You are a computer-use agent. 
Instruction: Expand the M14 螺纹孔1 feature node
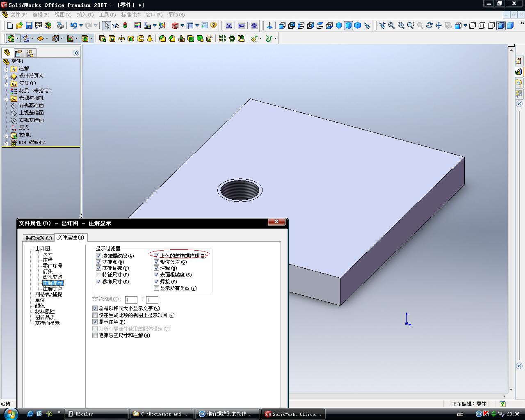[x=6, y=143]
